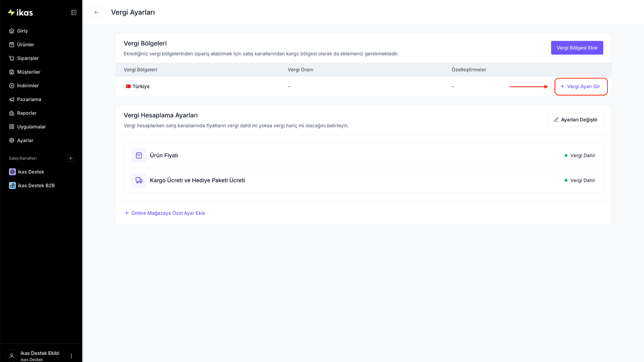Click the Ayarları Değiştir button
The width and height of the screenshot is (644, 362).
click(x=575, y=120)
